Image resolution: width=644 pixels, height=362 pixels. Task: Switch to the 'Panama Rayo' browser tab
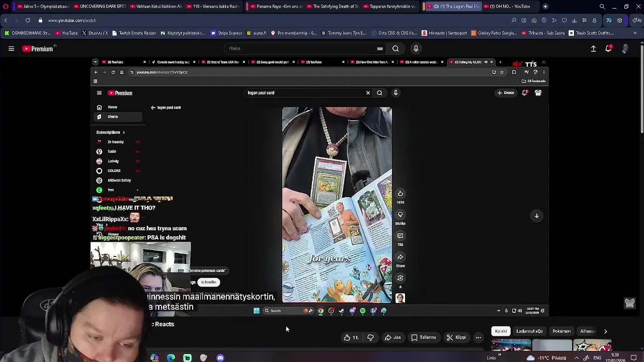pos(275,7)
